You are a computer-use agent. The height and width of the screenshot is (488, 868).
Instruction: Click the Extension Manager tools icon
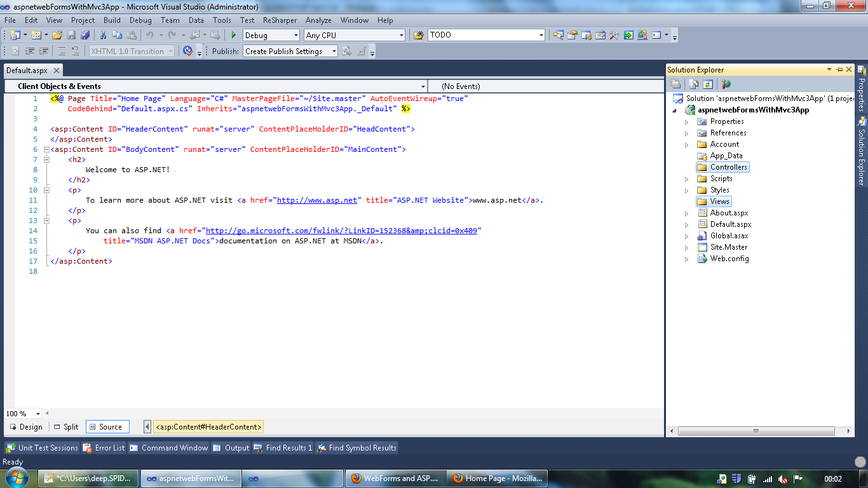pos(614,35)
